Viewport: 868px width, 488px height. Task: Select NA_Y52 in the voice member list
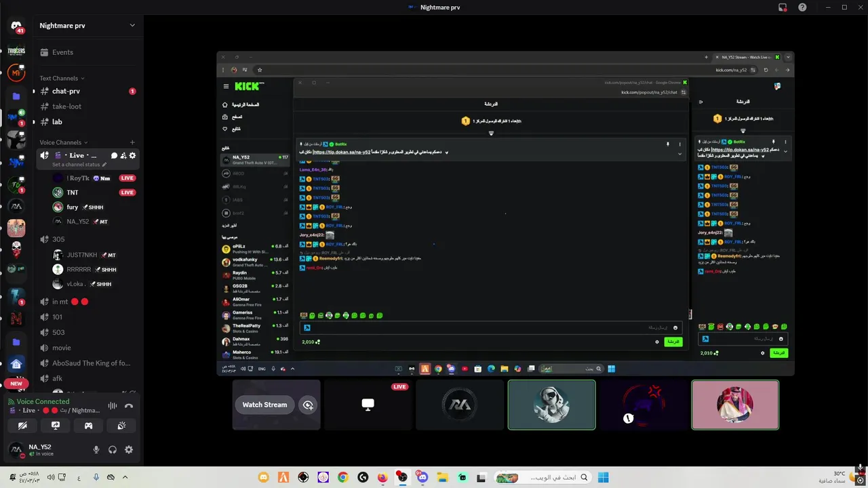coord(94,222)
